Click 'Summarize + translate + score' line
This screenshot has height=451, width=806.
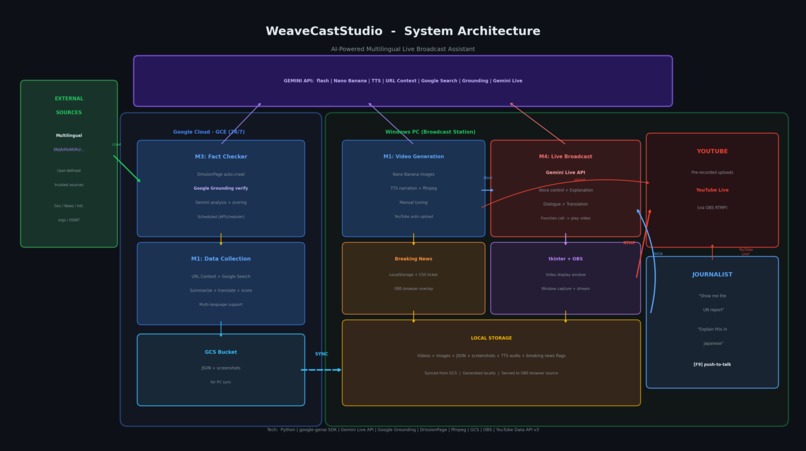point(221,291)
